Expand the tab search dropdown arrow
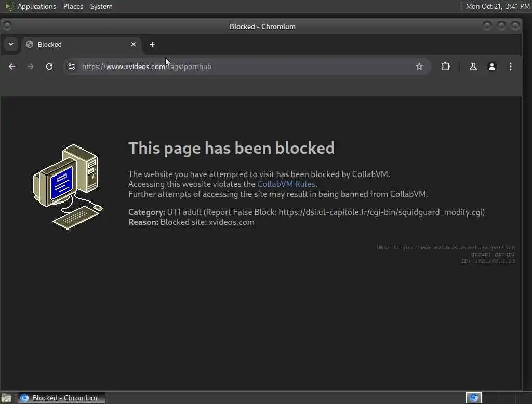Image resolution: width=532 pixels, height=404 pixels. click(11, 44)
